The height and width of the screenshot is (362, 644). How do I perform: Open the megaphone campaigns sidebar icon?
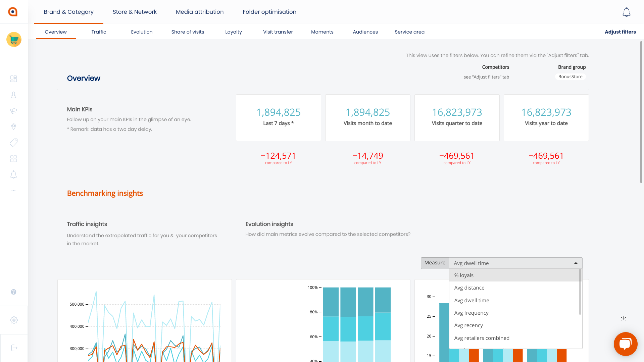click(x=13, y=111)
